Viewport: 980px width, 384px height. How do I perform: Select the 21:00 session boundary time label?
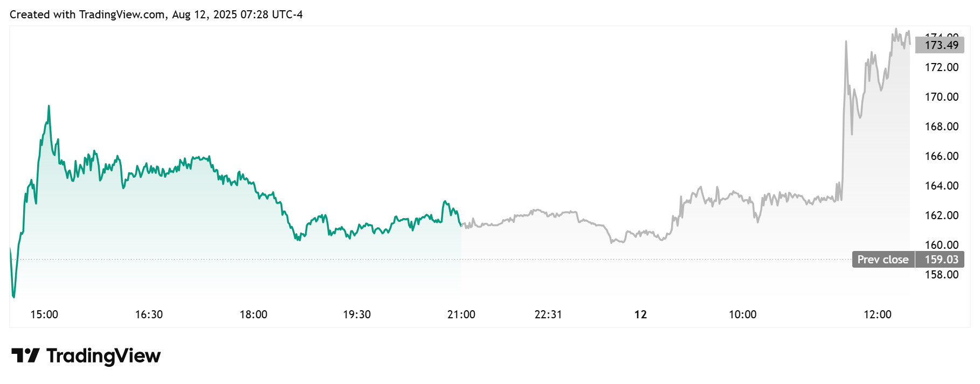[461, 315]
